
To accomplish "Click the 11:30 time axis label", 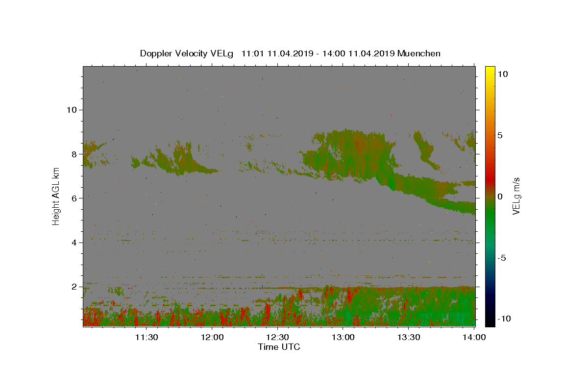I will 147,337.
